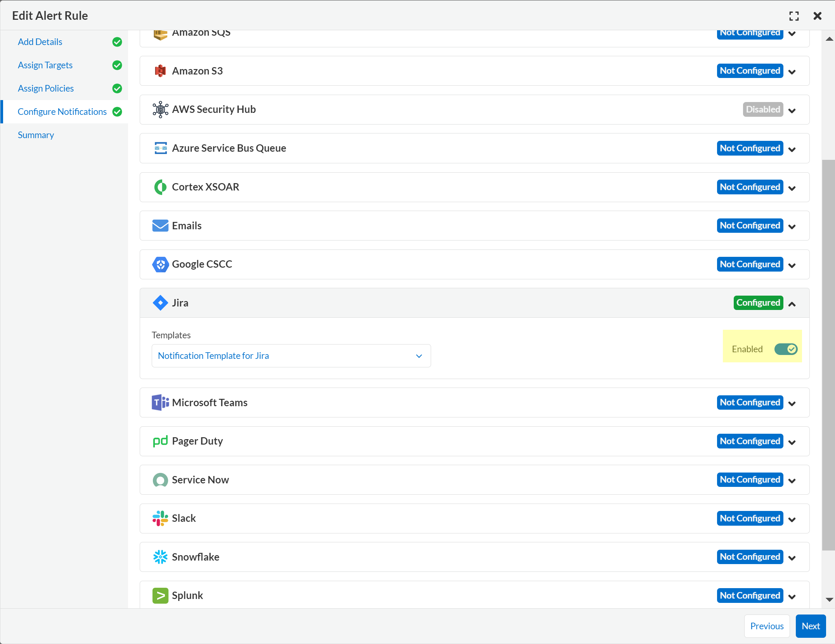Go to the Assign Targets step
The height and width of the screenshot is (644, 835).
pos(45,65)
